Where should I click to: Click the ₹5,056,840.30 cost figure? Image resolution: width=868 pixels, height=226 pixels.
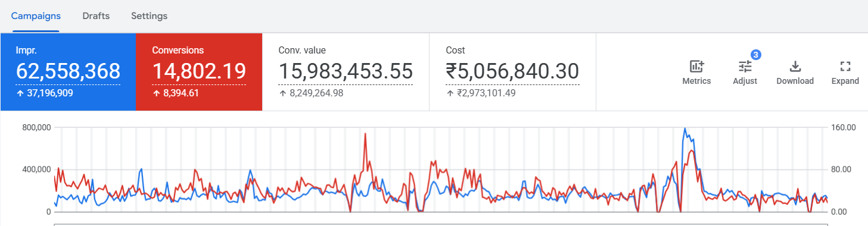pos(512,71)
